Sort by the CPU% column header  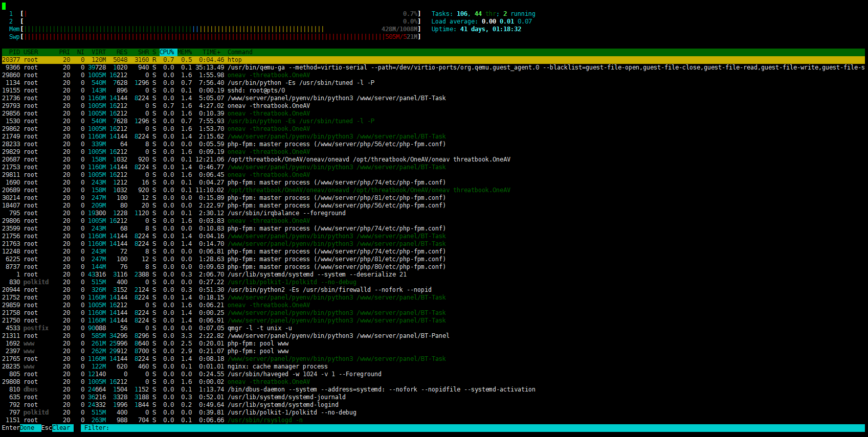(x=168, y=52)
